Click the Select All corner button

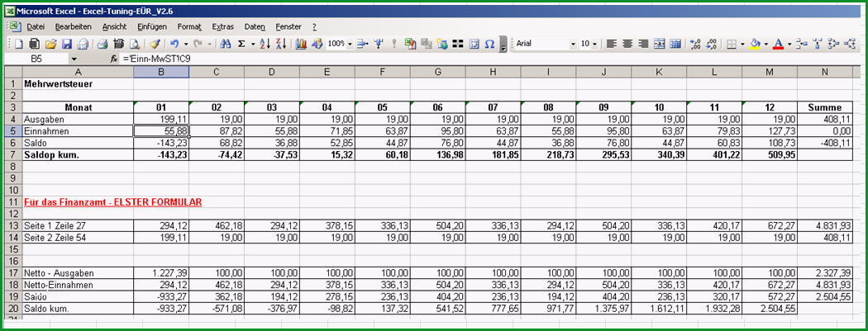13,72
